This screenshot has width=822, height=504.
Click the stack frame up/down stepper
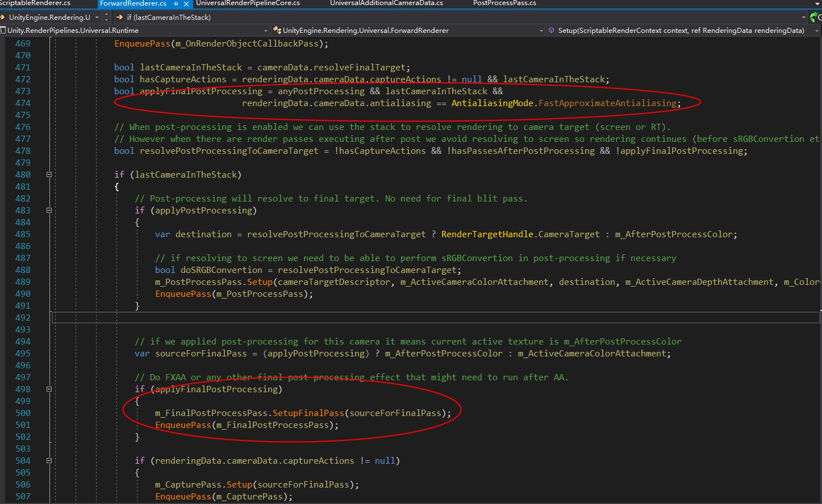pyautogui.click(x=106, y=17)
